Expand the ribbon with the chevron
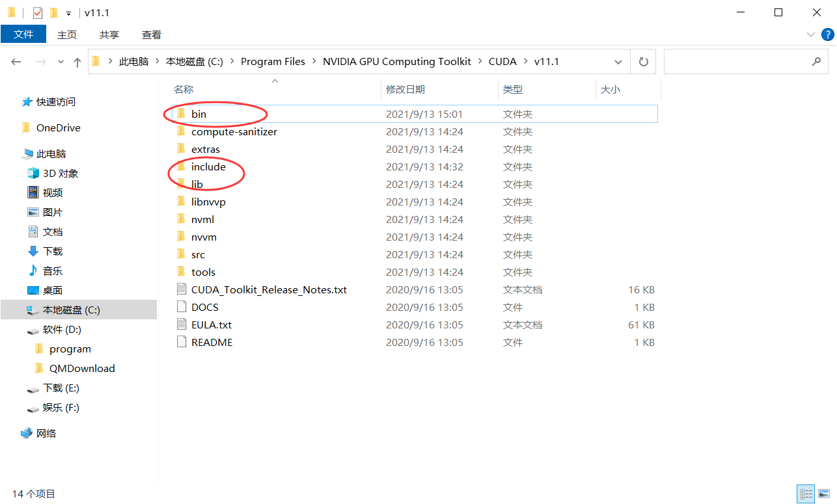This screenshot has height=504, width=837. click(x=811, y=34)
